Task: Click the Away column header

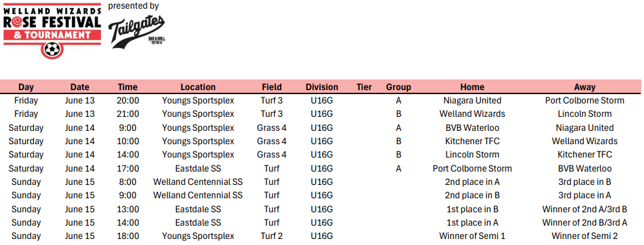Action: pos(585,87)
